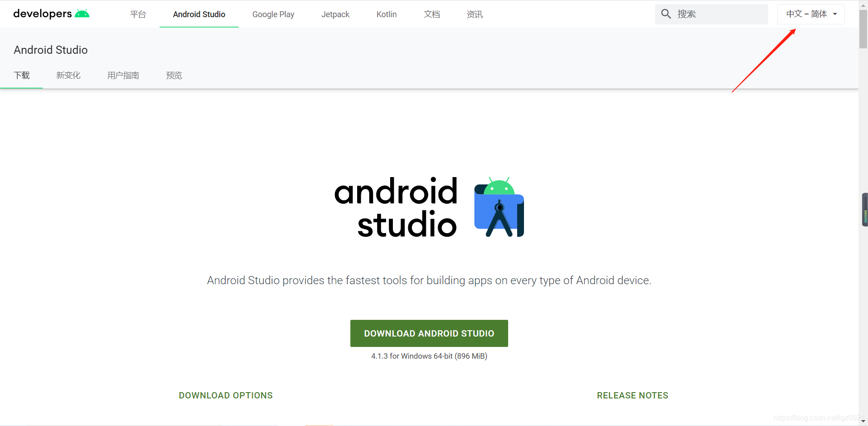Click the 4.1.3 for Windows 64-bit text
868x426 pixels.
pyautogui.click(x=429, y=356)
